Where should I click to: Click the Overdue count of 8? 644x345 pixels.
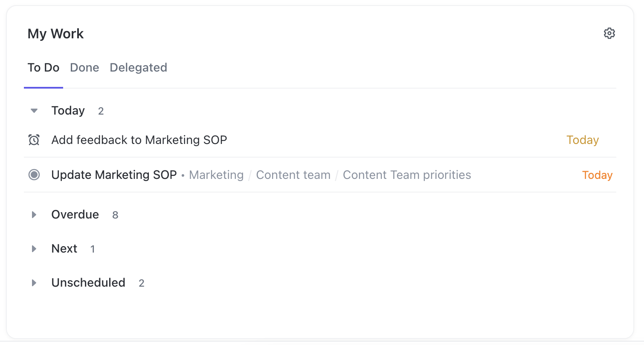115,215
